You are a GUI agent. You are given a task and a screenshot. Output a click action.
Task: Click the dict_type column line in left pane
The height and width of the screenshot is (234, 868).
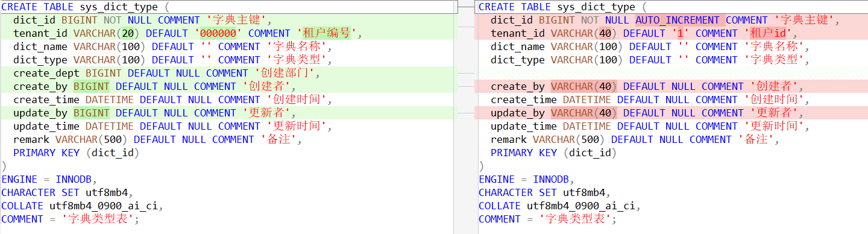coord(173,60)
